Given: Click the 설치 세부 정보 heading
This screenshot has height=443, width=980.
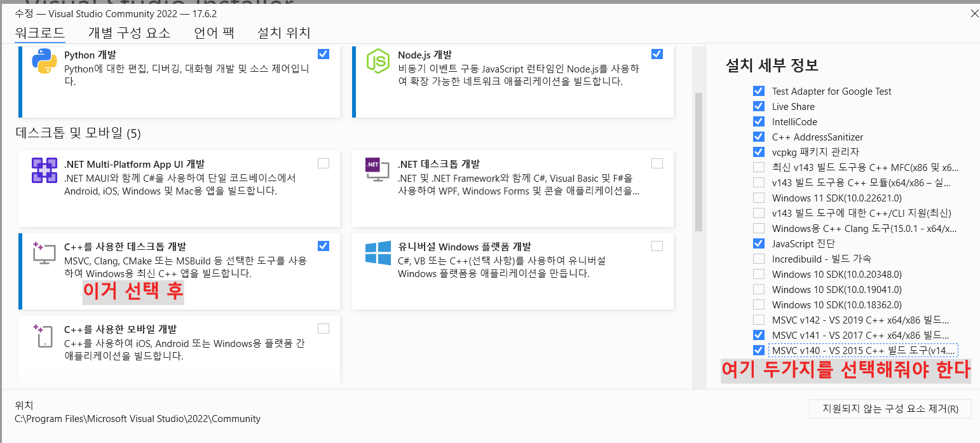Looking at the screenshot, I should (772, 65).
